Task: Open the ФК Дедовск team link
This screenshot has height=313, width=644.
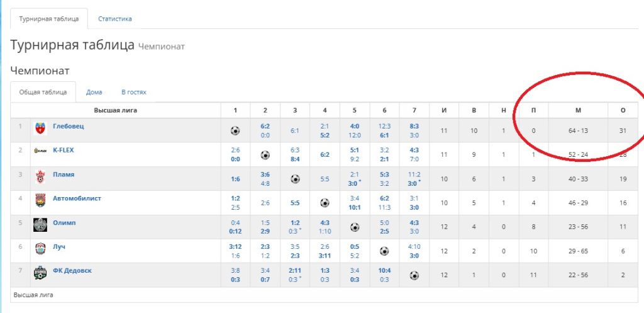Action: [x=72, y=270]
